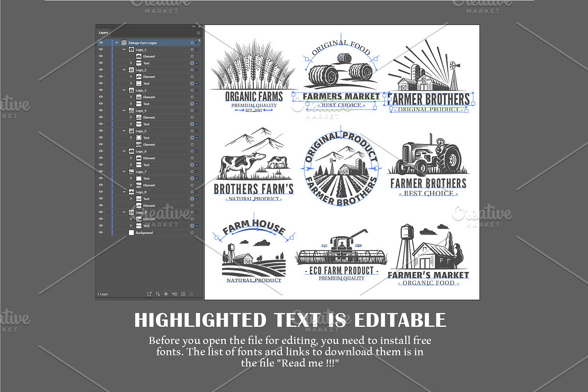The height and width of the screenshot is (392, 588).
Task: Click the 'FARMERS MARKET' editable text
Action: 341,96
